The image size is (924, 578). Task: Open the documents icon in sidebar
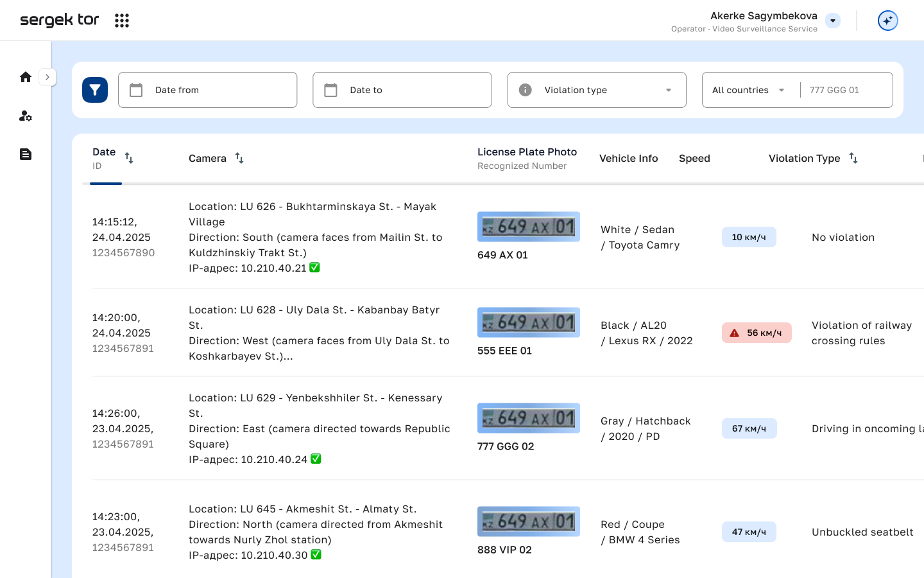26,154
